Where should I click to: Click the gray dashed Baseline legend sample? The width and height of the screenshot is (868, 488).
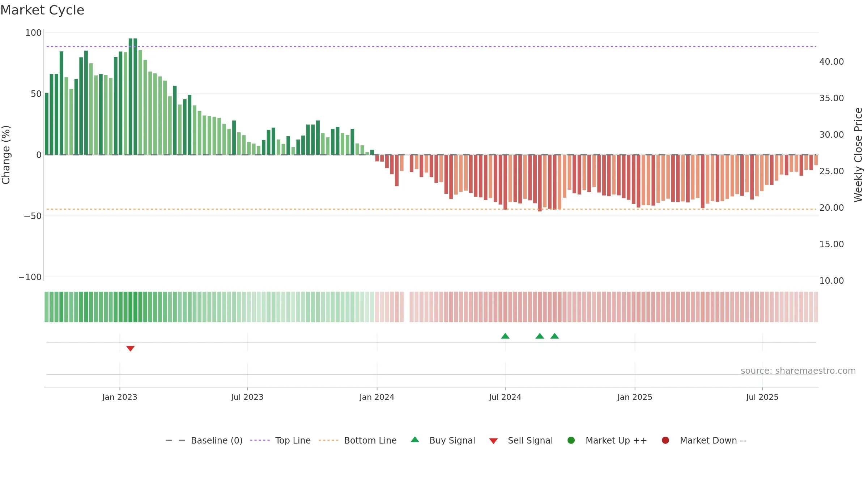175,440
